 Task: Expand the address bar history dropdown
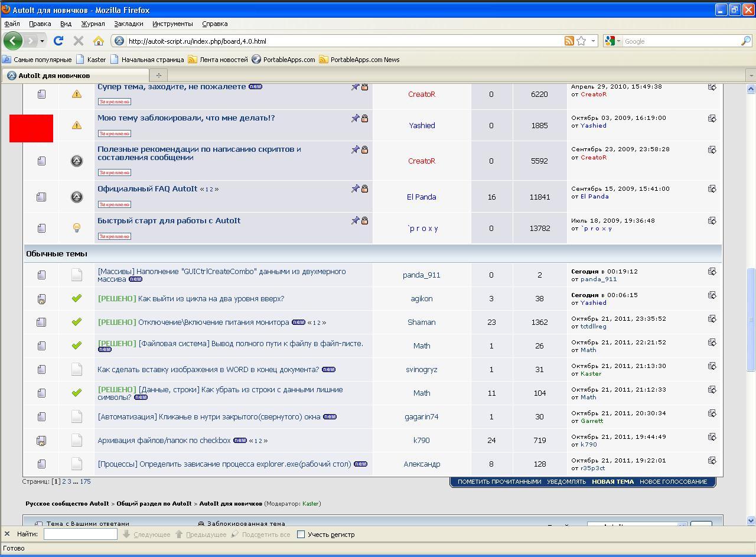593,41
